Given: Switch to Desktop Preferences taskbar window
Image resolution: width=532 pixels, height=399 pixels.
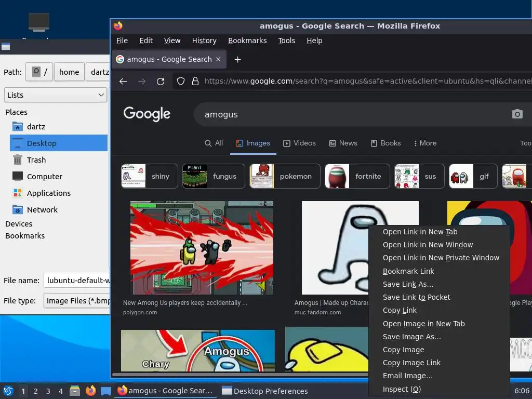Looking at the screenshot, I should point(264,391).
